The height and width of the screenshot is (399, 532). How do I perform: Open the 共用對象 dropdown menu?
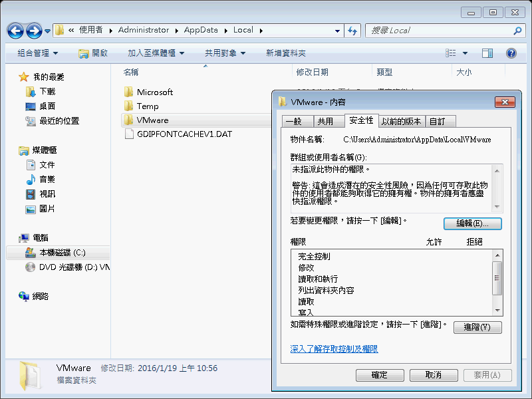[225, 53]
